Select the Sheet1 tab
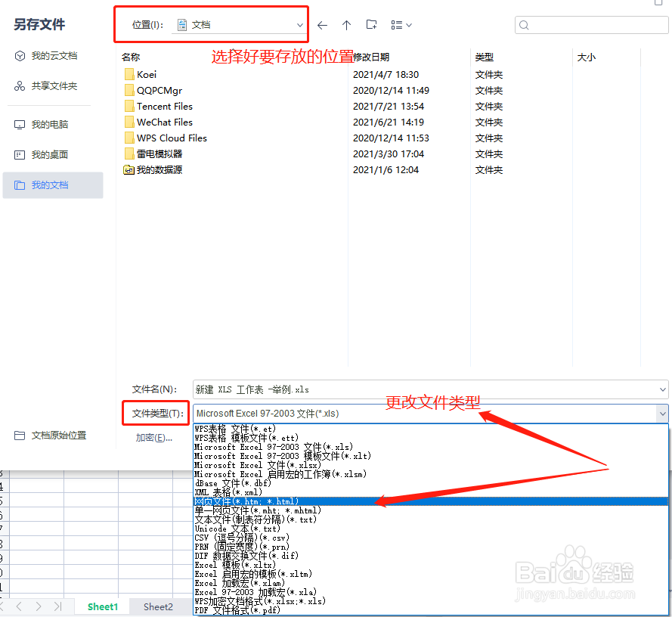 [x=102, y=606]
